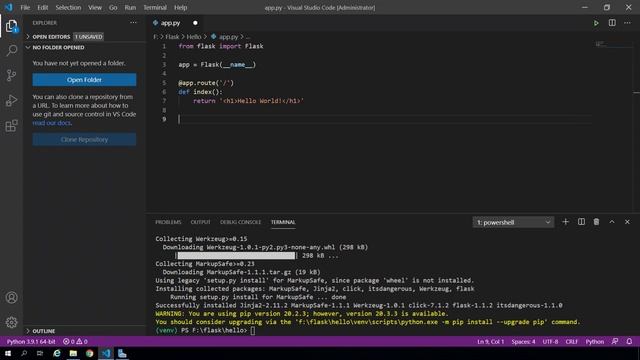Follow the 'read our docs' link
This screenshot has height=360, width=640.
pos(51,123)
